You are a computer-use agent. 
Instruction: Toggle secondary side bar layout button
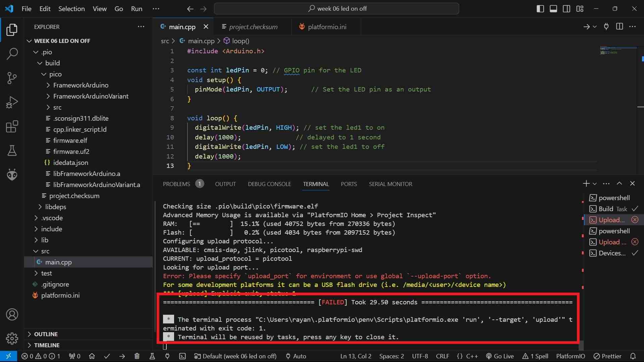pos(567,9)
